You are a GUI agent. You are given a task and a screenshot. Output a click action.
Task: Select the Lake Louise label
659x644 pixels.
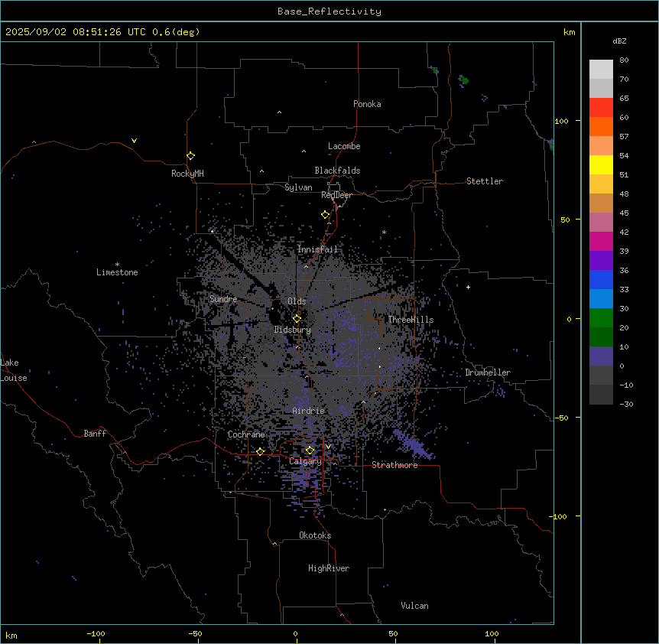click(14, 370)
